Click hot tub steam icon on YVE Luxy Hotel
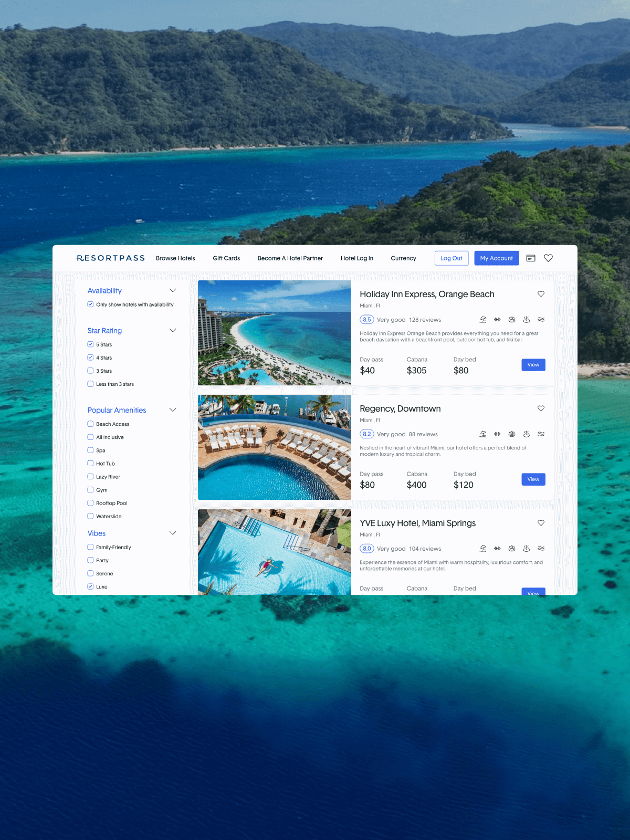Image resolution: width=630 pixels, height=840 pixels. [x=527, y=548]
